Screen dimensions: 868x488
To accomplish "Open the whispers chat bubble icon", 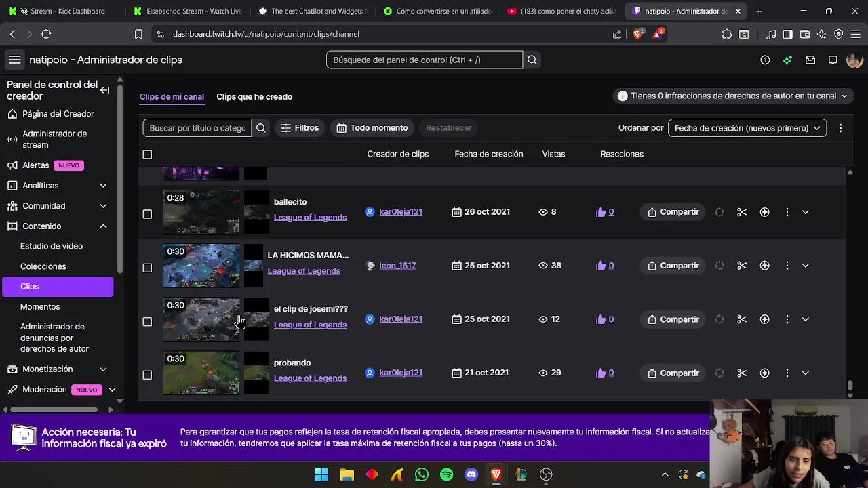I will coord(833,60).
